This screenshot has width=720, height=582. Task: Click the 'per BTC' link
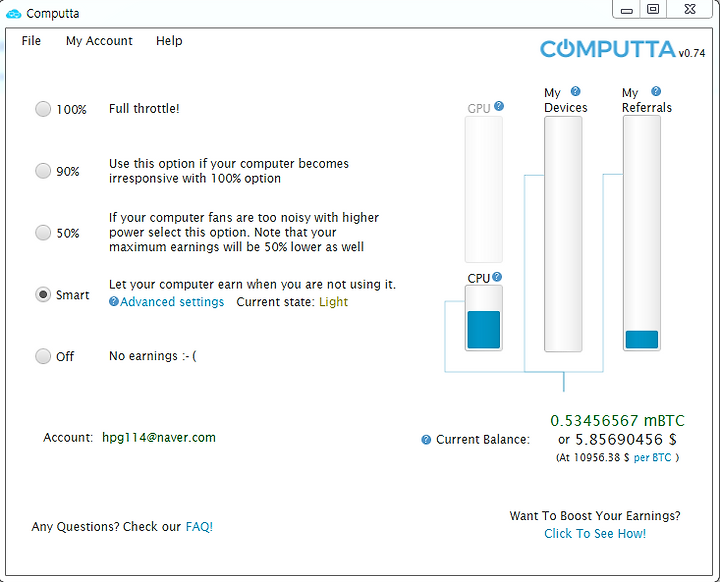coord(652,458)
